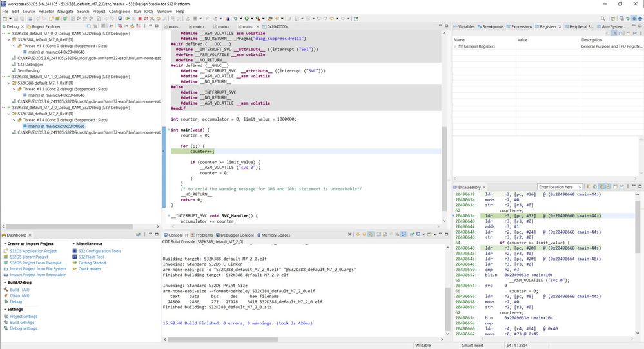Viewport: 644px width, 349px height.
Task: Click the S32DS Application Project link
Action: 34,251
